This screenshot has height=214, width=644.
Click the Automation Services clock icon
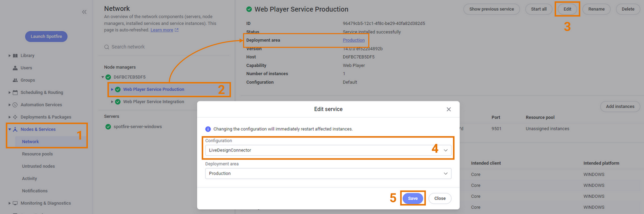click(15, 105)
